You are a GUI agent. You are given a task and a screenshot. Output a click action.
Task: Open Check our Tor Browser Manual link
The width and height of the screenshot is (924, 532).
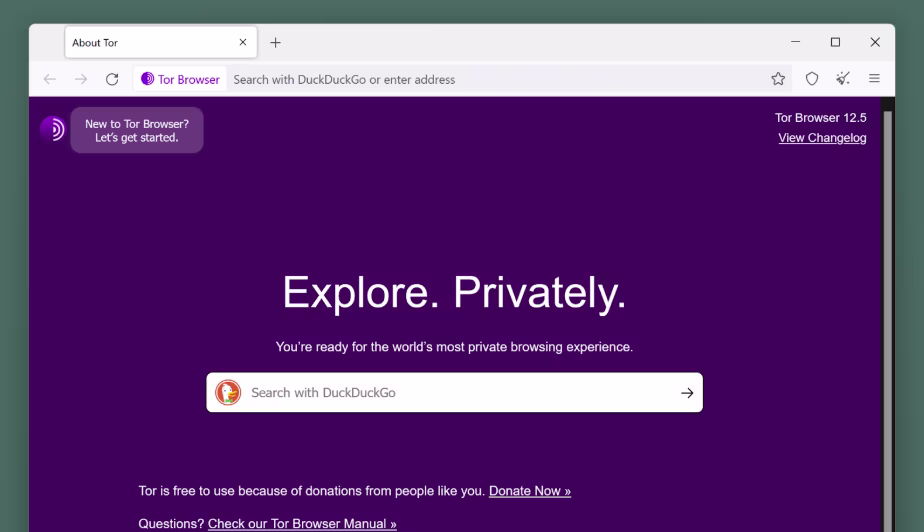point(302,524)
